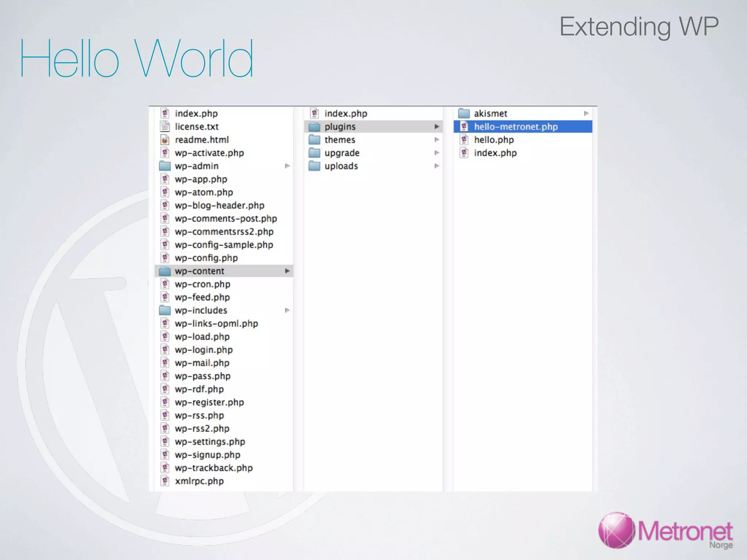Click the wp-blog-header.php file icon

tap(165, 205)
